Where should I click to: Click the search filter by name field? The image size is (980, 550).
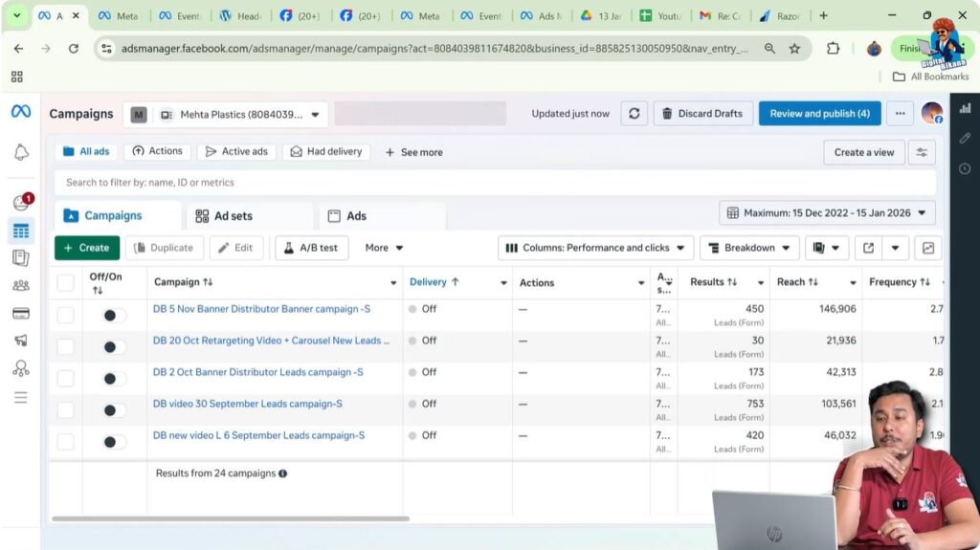click(495, 183)
